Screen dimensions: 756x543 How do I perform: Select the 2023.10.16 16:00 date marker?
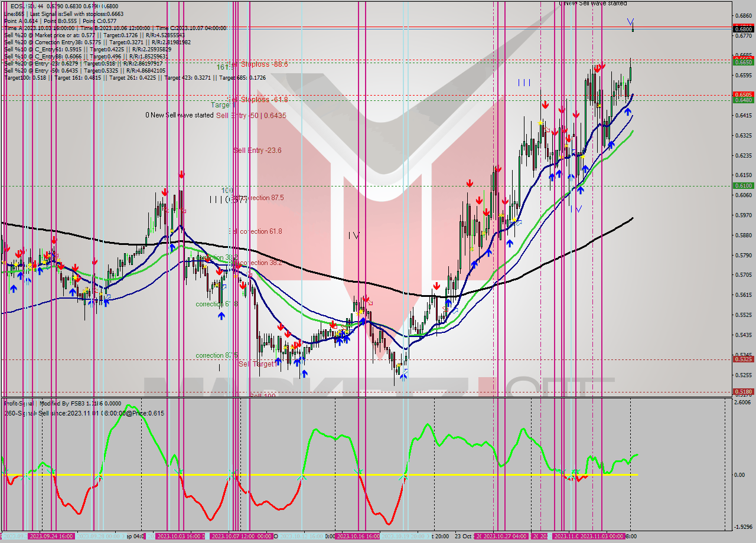[x=357, y=536]
